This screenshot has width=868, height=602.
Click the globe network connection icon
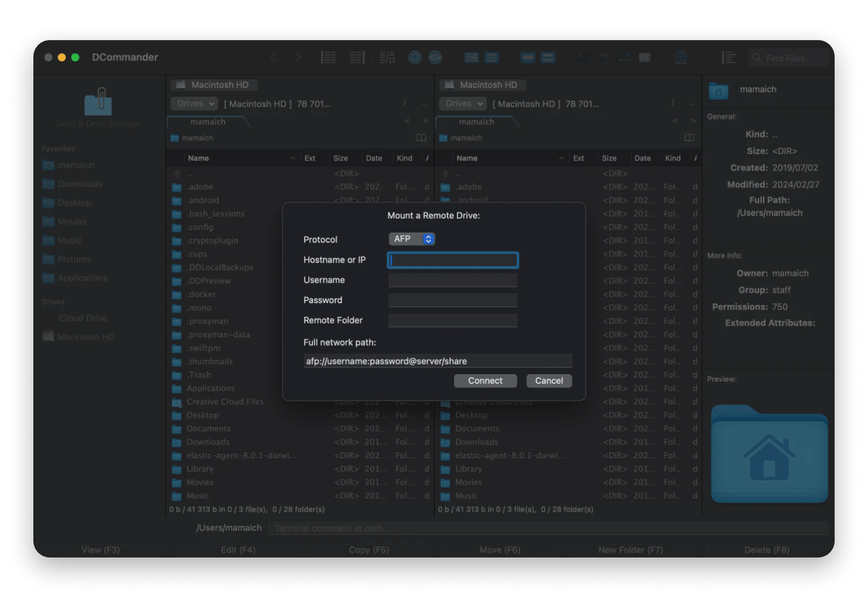point(680,57)
